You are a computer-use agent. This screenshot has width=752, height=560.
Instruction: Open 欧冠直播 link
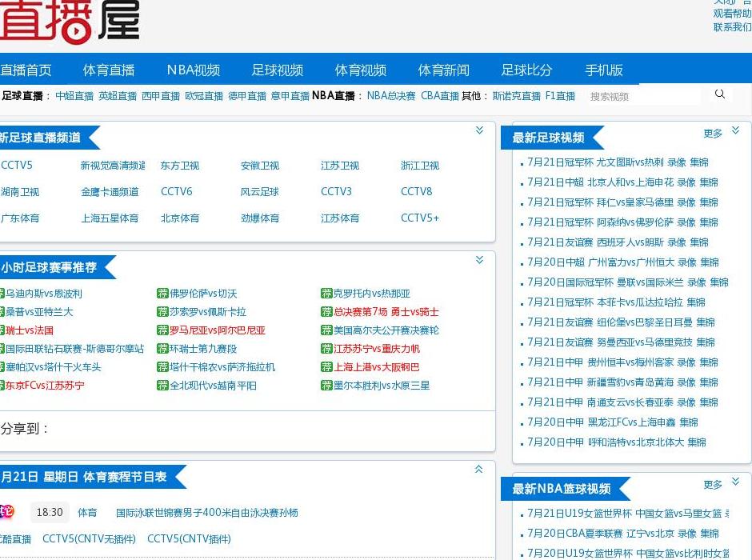tap(204, 96)
